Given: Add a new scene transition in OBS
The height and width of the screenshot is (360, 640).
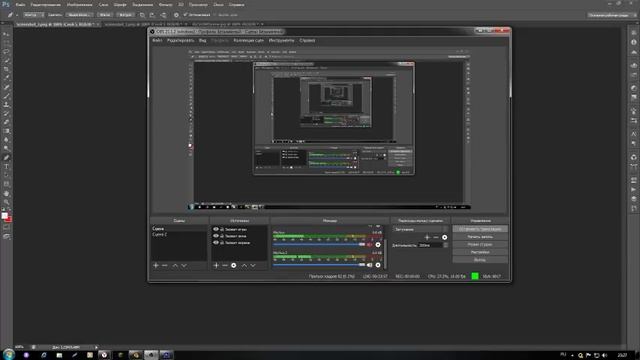Looking at the screenshot, I should [x=427, y=237].
